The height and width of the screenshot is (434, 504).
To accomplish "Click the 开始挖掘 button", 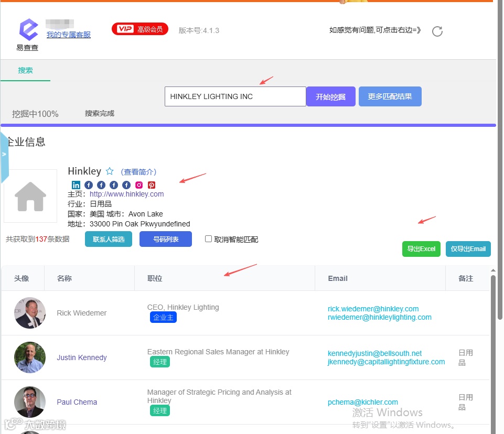I will 331,96.
